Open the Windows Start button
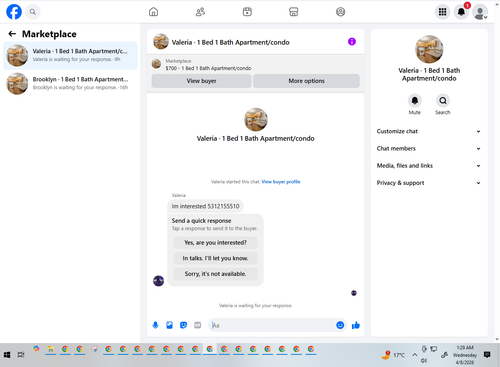Viewport: 500px width, 367px height. pos(7,355)
